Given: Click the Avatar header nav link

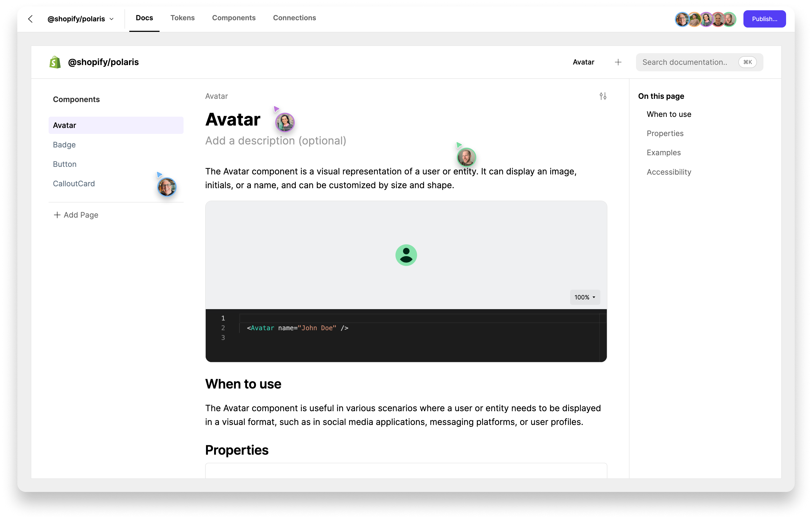Looking at the screenshot, I should [583, 62].
